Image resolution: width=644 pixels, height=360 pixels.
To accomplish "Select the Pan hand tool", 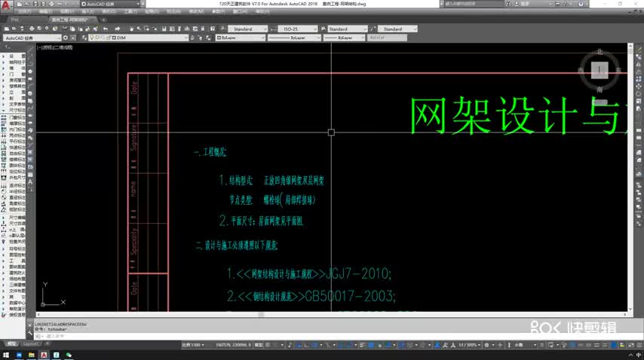I will pos(131,29).
